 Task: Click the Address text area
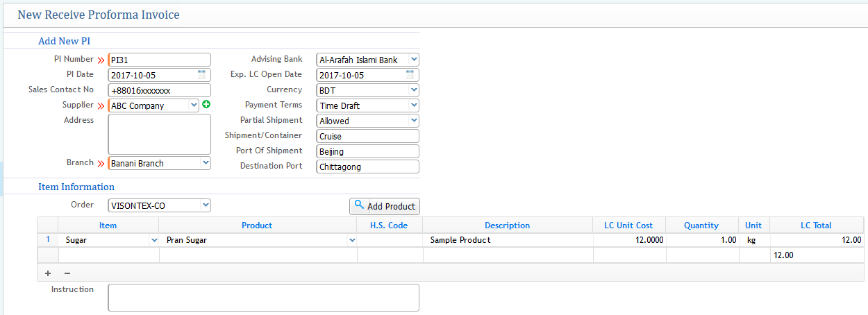(159, 134)
